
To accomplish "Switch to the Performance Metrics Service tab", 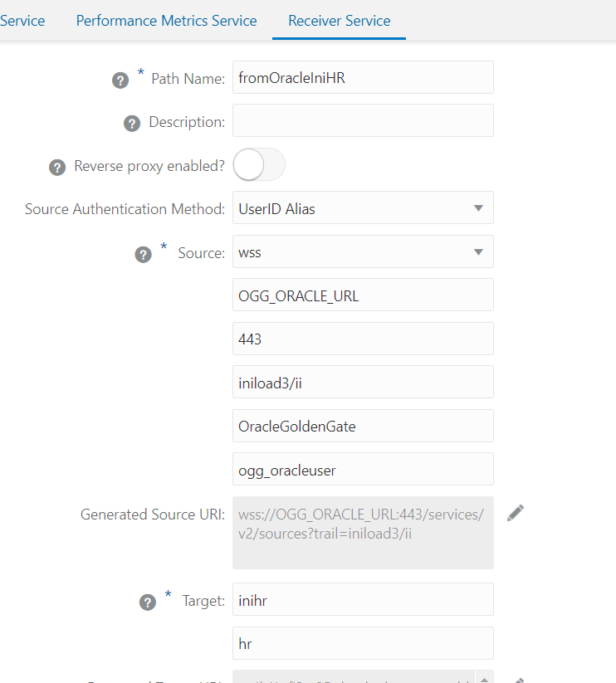I will coord(166,21).
